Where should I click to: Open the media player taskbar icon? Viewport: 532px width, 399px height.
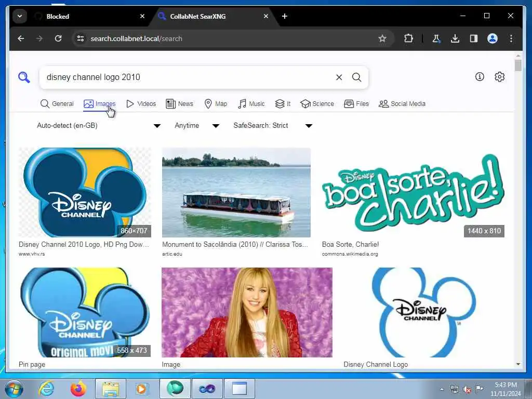pos(142,389)
